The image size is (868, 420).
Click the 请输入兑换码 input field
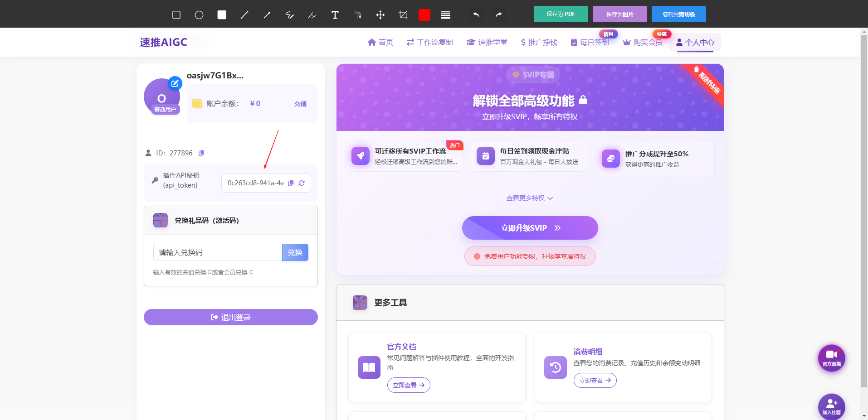coord(218,252)
